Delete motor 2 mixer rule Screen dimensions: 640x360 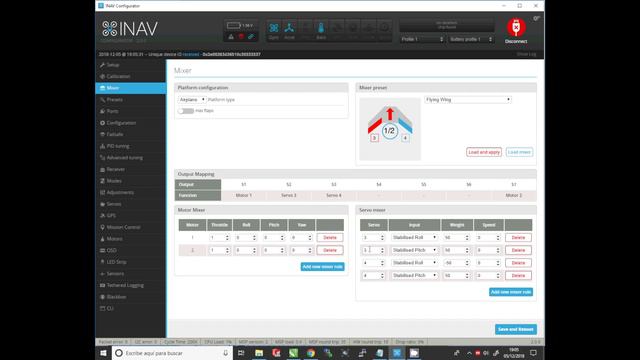point(330,250)
